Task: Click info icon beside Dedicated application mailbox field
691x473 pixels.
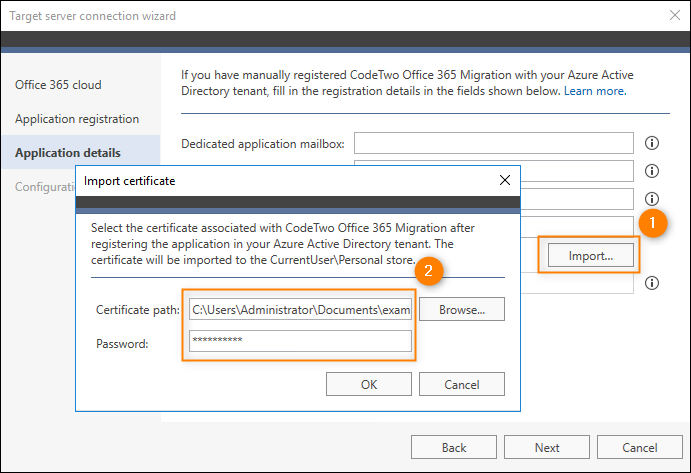Action: (652, 143)
